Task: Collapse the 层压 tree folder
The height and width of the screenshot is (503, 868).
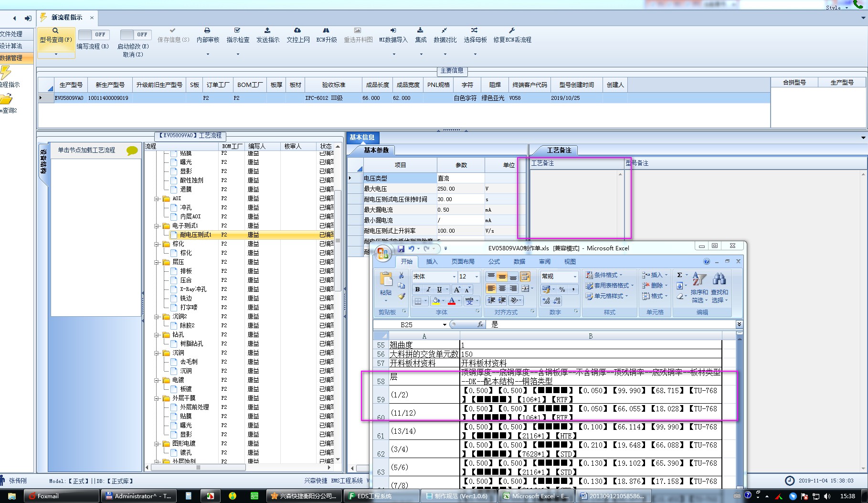Action: point(157,262)
